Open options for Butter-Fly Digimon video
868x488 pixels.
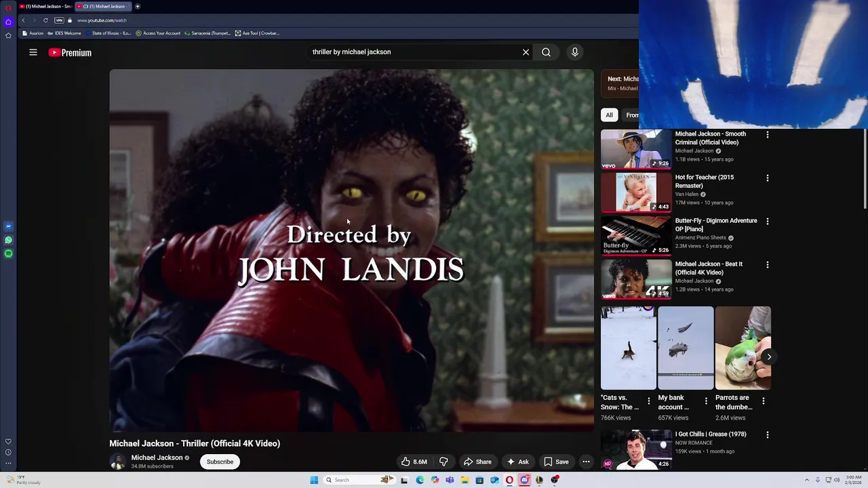768,222
